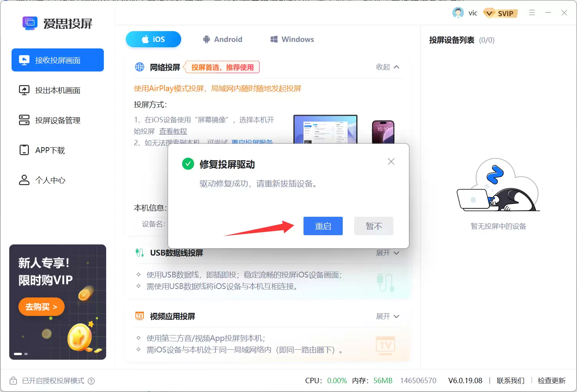Click 重启 to restart after driver repair
Viewport: 577px width, 392px height.
(x=323, y=226)
